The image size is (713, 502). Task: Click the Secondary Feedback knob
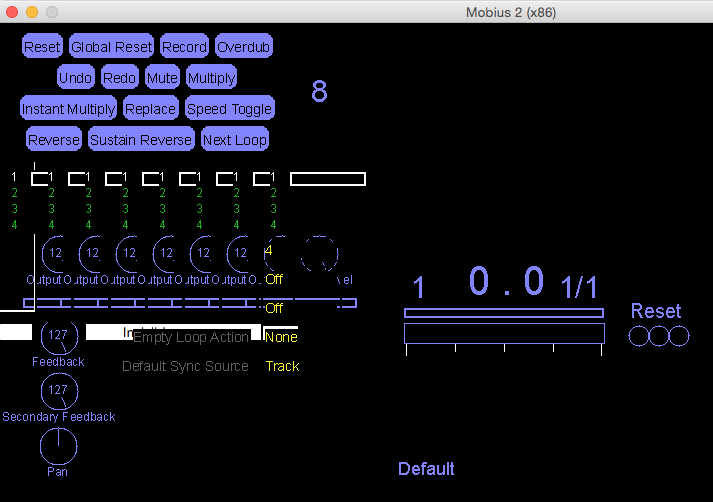[59, 392]
